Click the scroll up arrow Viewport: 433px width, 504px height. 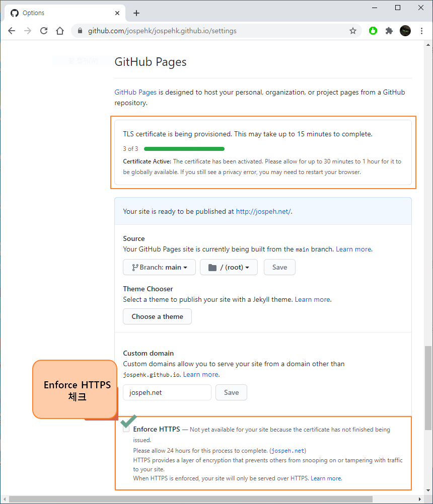[x=428, y=45]
